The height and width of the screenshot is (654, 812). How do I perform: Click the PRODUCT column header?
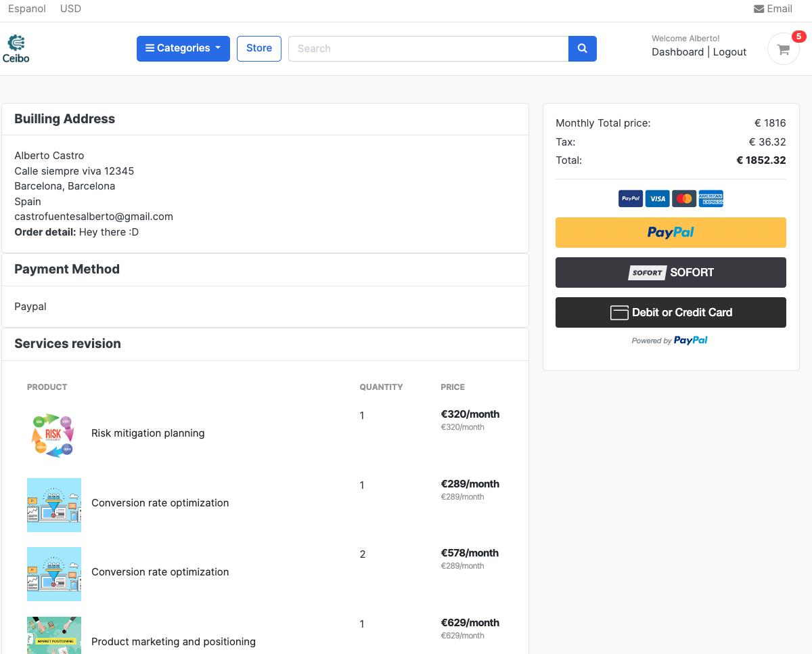pos(47,387)
